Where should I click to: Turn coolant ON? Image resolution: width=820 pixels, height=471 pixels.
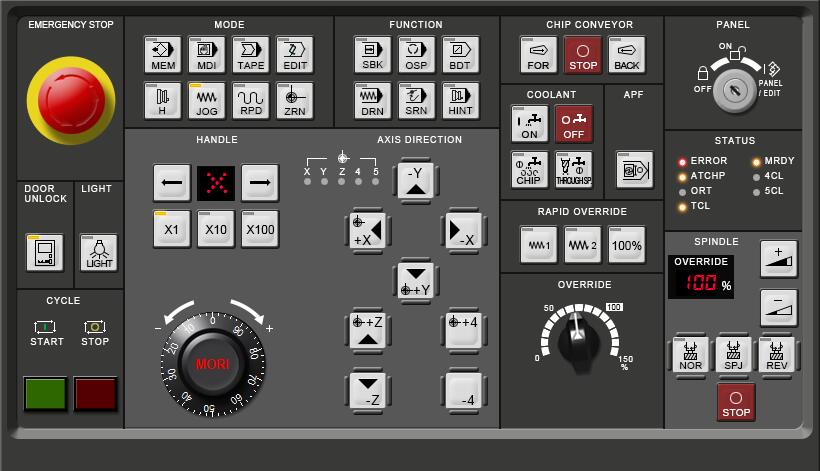point(529,124)
